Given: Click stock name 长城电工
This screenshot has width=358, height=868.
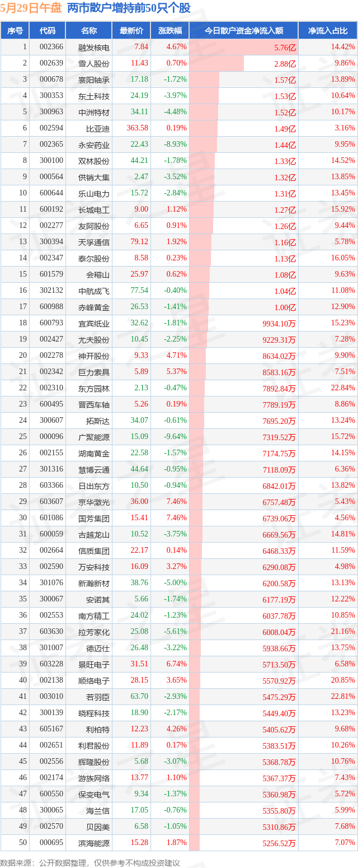Looking at the screenshot, I should point(94,210).
